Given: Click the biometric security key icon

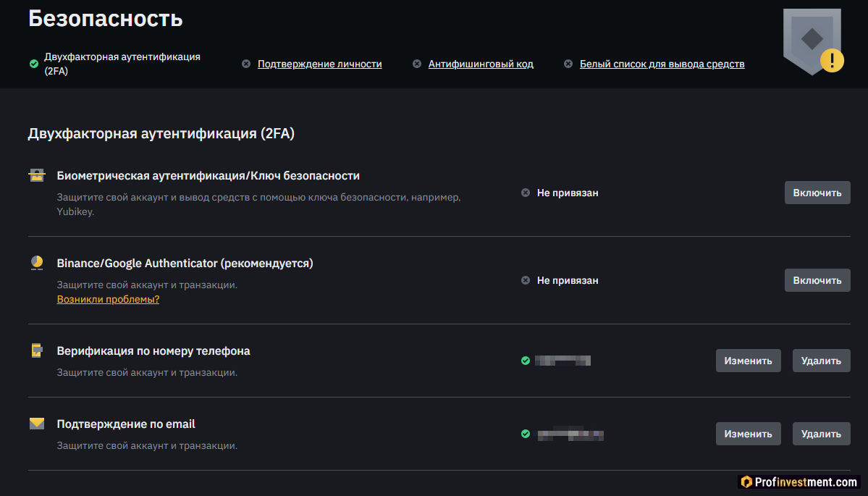Looking at the screenshot, I should pos(36,175).
